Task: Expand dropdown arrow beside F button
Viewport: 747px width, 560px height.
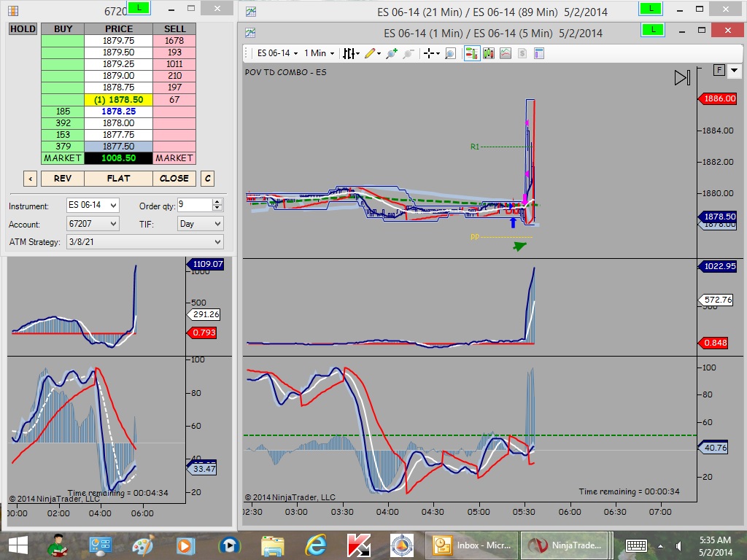Action: 734,71
